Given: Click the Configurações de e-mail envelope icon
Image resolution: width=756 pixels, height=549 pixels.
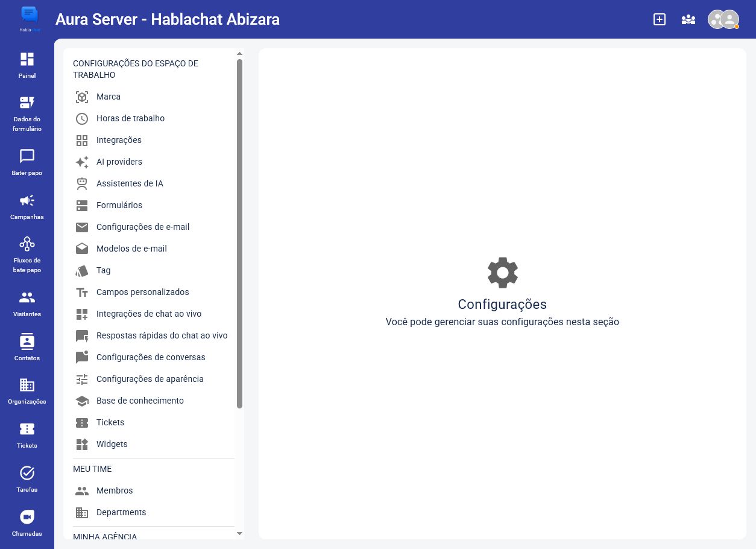Looking at the screenshot, I should point(82,227).
